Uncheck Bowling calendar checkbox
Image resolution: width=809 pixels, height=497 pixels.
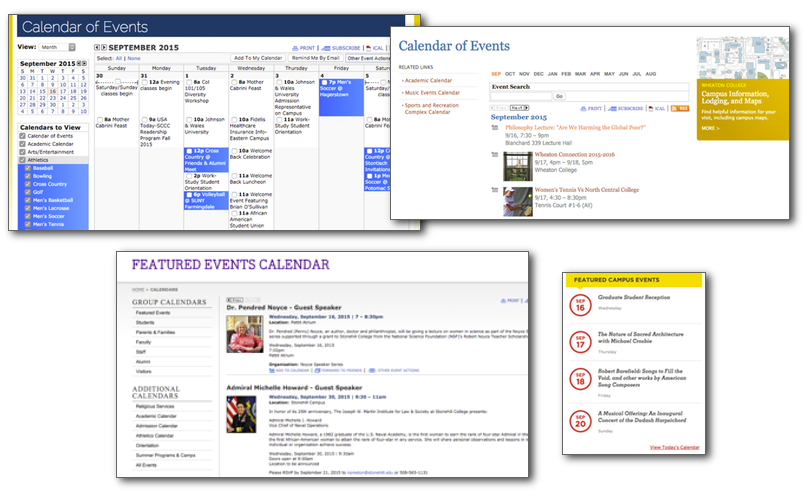(28, 176)
